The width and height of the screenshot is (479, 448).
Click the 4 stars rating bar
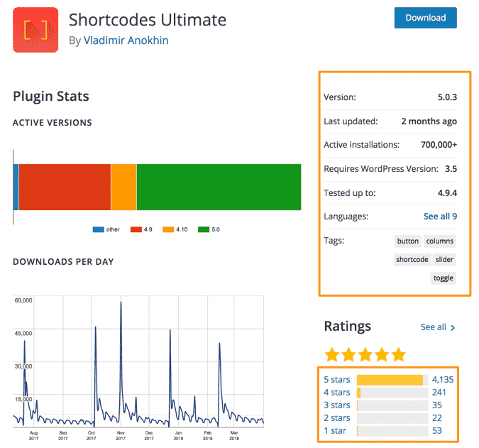pyautogui.click(x=392, y=393)
